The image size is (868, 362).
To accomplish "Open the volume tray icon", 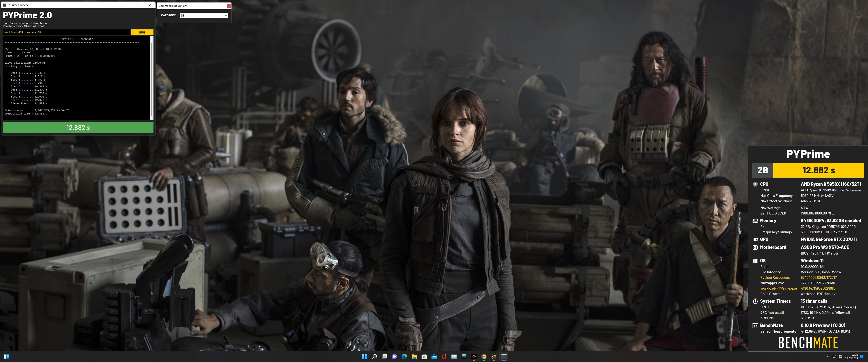I will (x=840, y=357).
